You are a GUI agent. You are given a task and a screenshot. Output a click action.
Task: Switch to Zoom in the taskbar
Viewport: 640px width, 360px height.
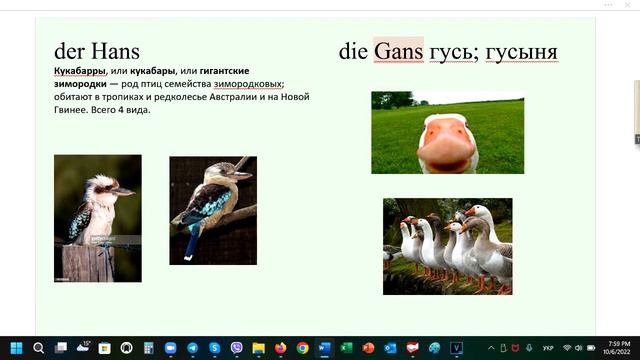pos(171,348)
